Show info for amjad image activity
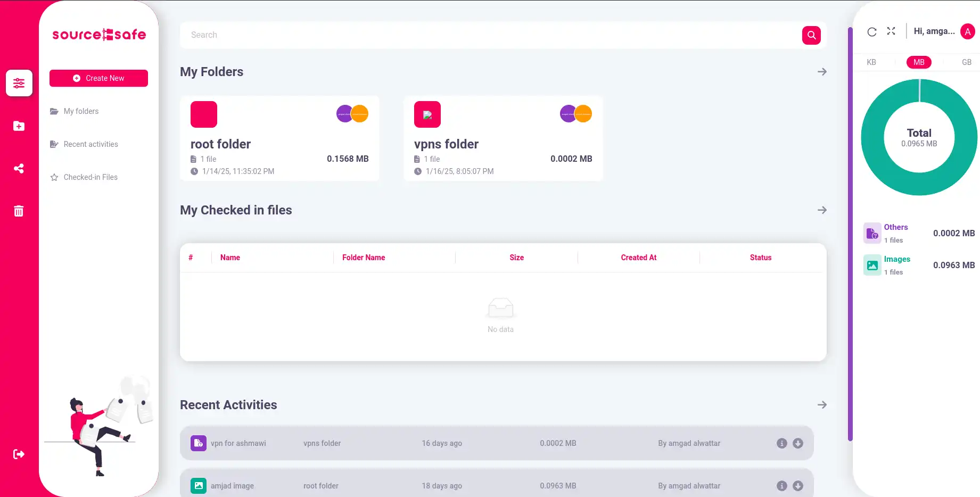Image resolution: width=980 pixels, height=497 pixels. (782, 486)
